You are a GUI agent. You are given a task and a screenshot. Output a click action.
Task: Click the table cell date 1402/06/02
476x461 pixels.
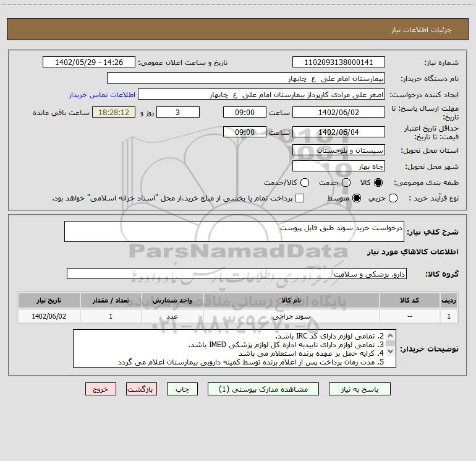tap(49, 316)
